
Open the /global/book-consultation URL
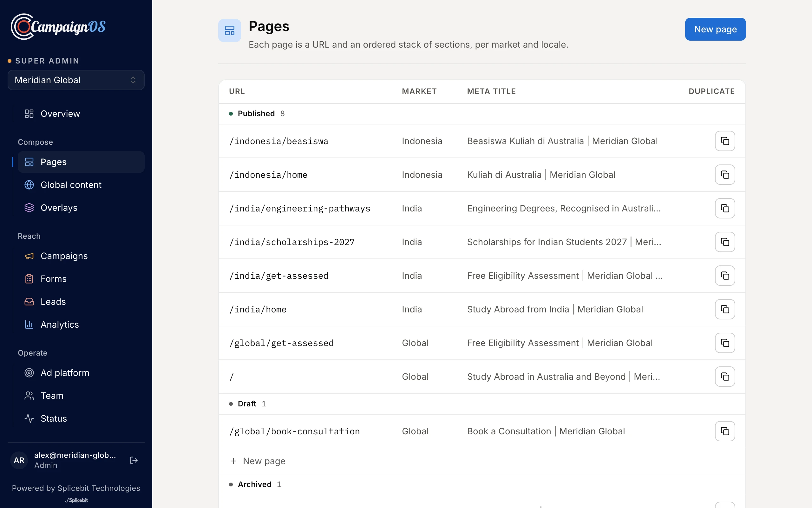click(294, 431)
